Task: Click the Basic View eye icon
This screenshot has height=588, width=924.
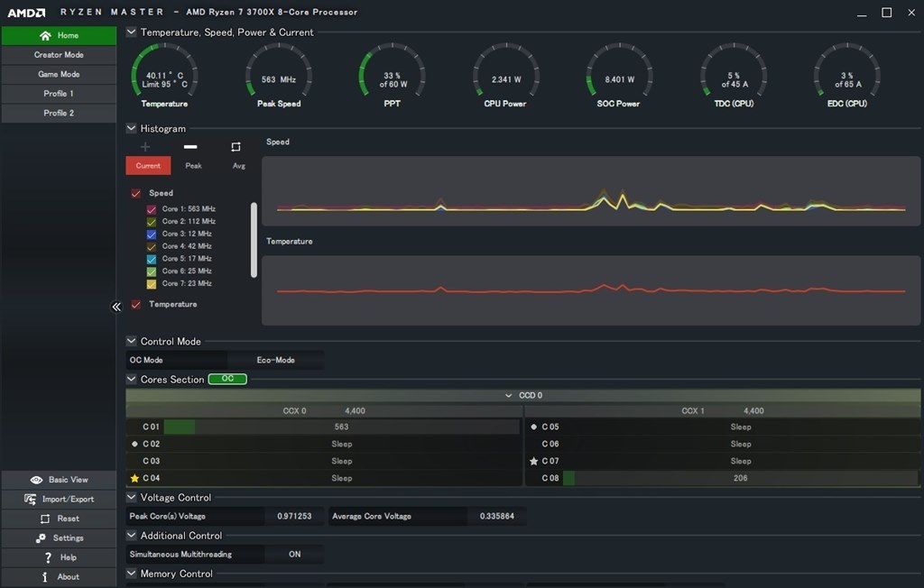Action: pos(36,480)
